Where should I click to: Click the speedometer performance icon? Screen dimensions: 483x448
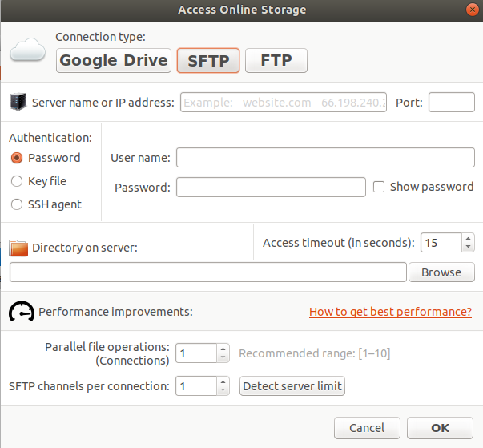pyautogui.click(x=22, y=312)
